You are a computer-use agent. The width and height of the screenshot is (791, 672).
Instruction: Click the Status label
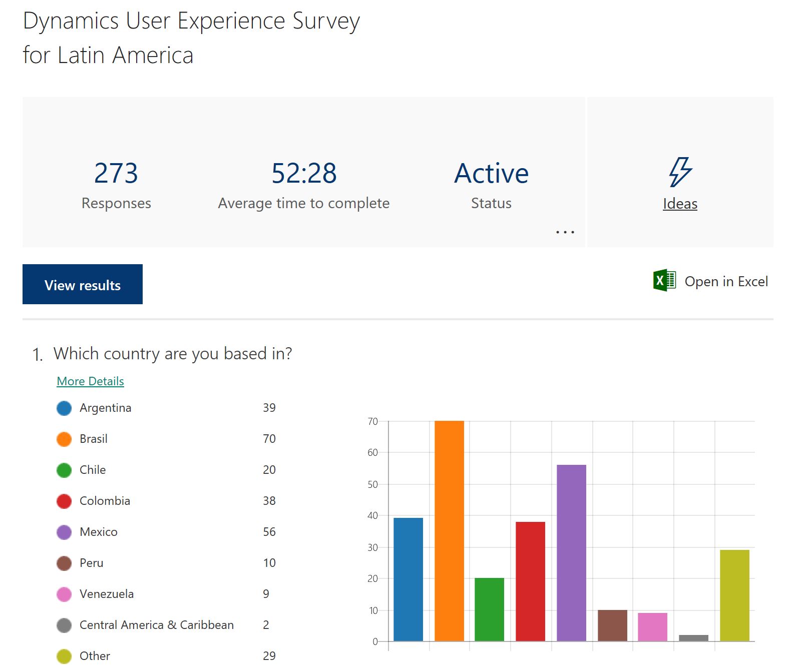tap(491, 203)
